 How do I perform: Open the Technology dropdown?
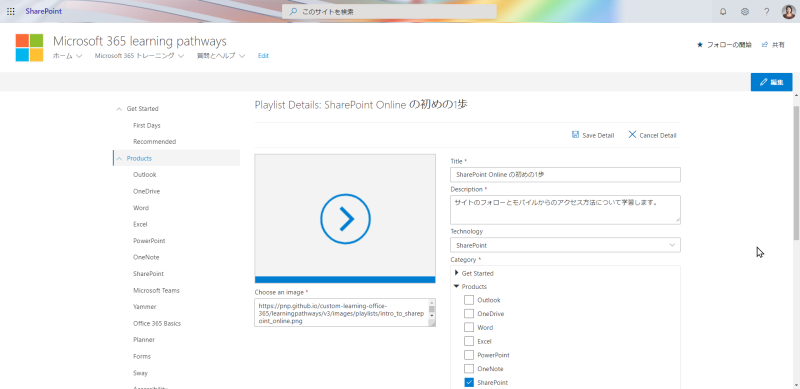click(565, 245)
